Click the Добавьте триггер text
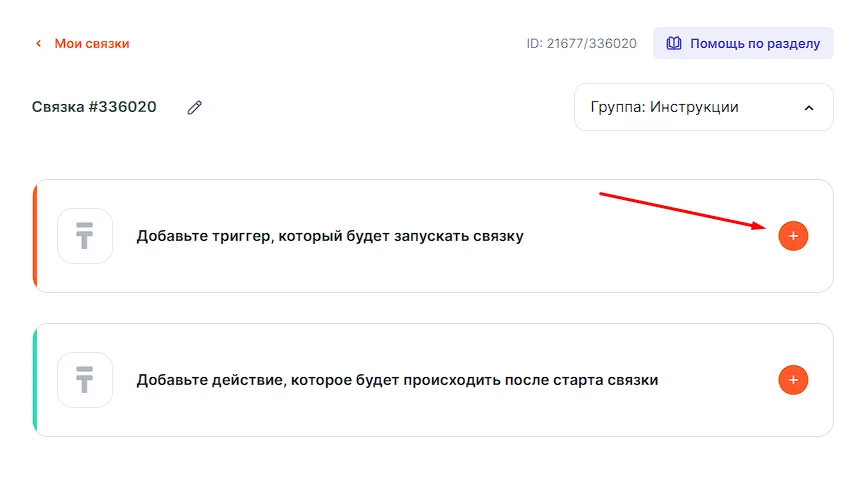Image resolution: width=868 pixels, height=488 pixels. [330, 237]
